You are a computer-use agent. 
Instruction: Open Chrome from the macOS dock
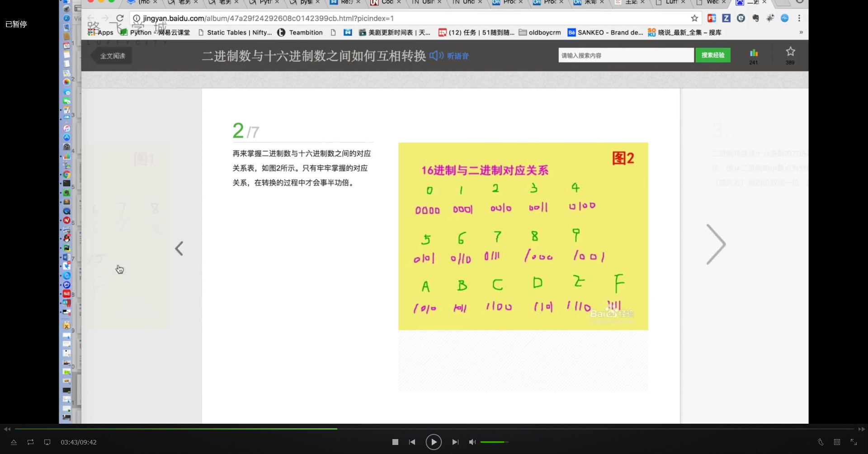(66, 175)
